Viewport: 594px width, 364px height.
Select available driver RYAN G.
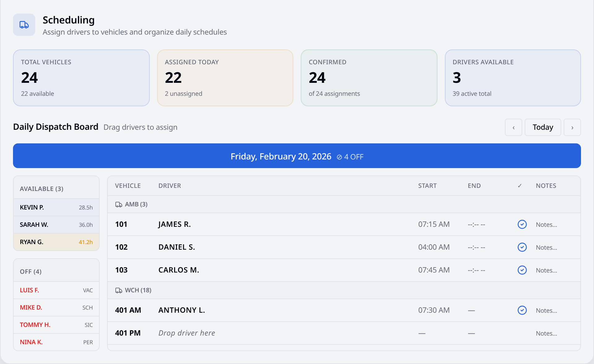[56, 242]
